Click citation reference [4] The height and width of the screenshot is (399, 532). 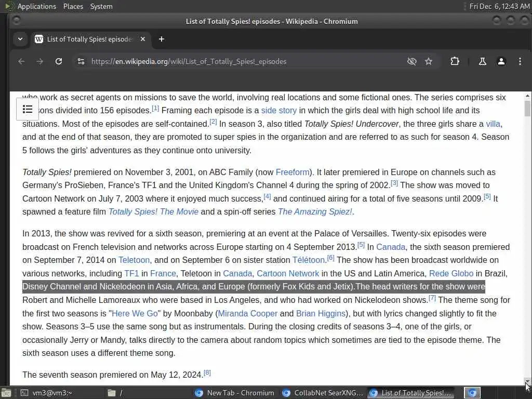coord(268,196)
